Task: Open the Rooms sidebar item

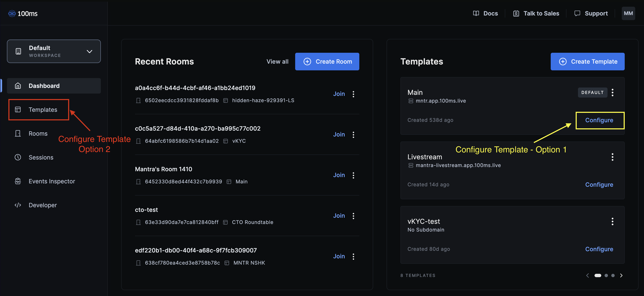Action: click(x=54, y=134)
